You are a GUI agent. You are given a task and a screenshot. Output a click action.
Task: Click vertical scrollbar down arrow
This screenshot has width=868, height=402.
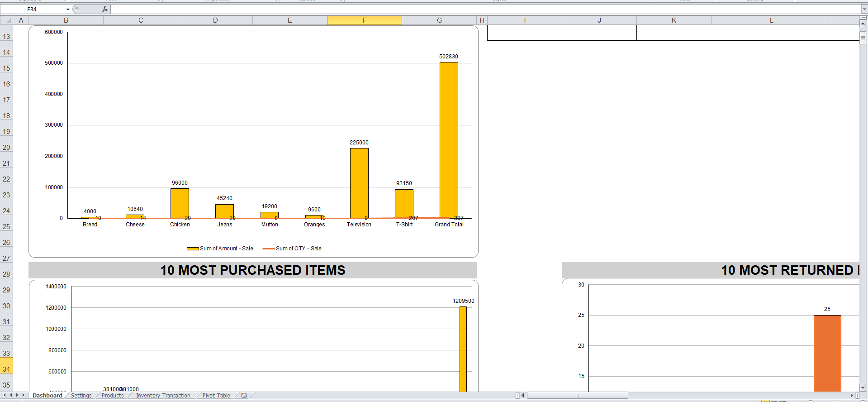pyautogui.click(x=863, y=388)
